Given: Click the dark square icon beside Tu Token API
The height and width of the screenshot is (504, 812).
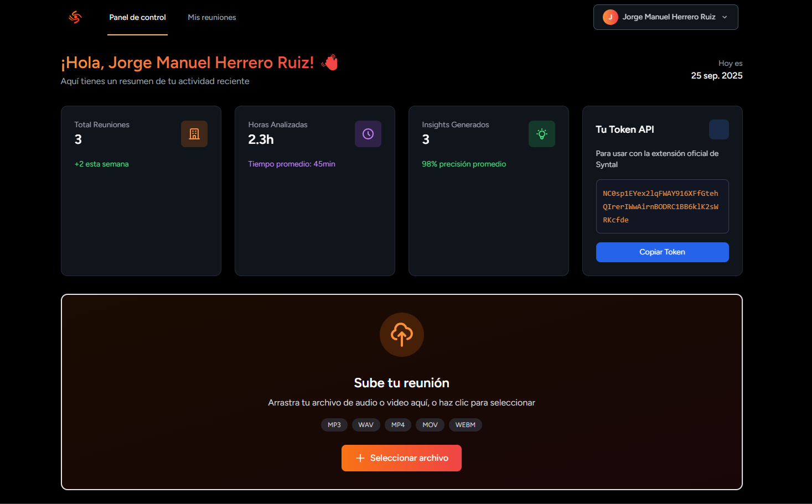Looking at the screenshot, I should [x=718, y=129].
